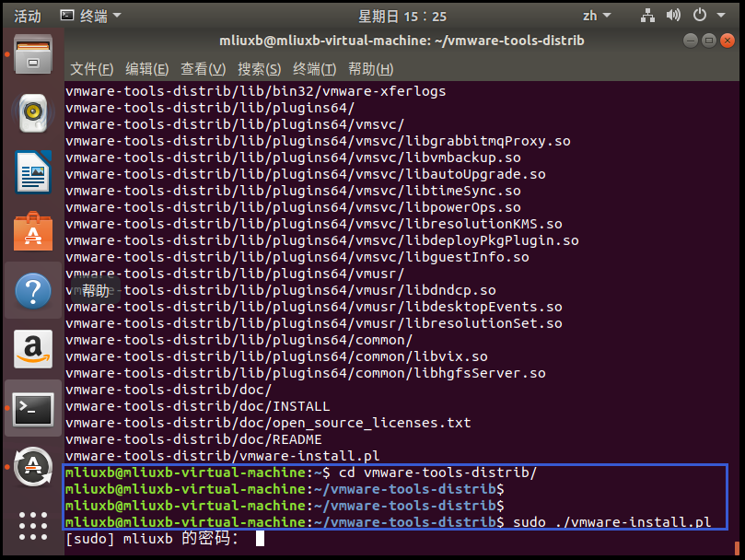The width and height of the screenshot is (745, 560).
Task: Maximize the terminal window
Action: tap(709, 41)
